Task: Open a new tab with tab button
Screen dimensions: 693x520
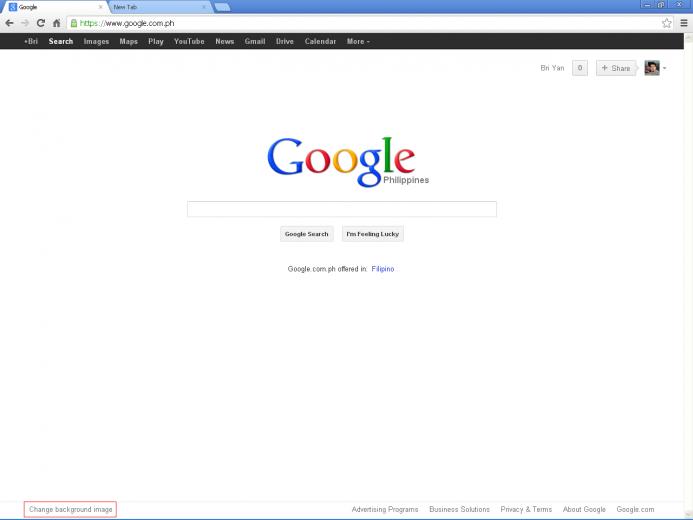Action: coord(222,7)
